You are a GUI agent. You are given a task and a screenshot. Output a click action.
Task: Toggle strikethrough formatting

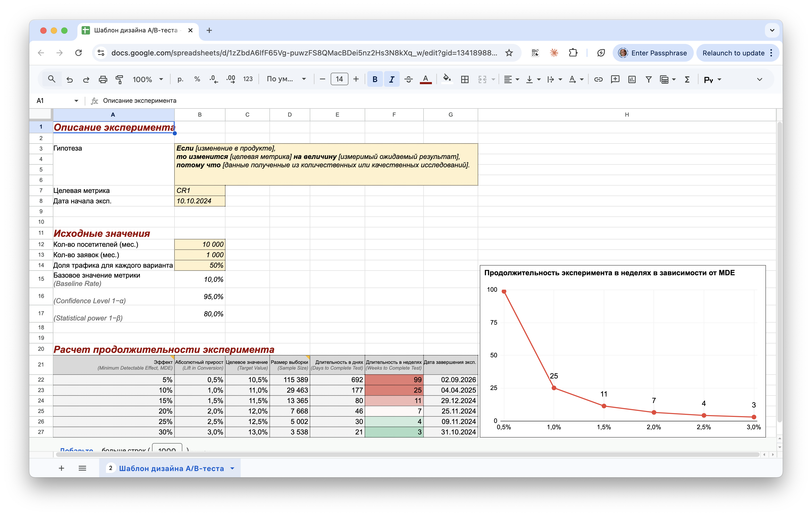click(x=408, y=79)
